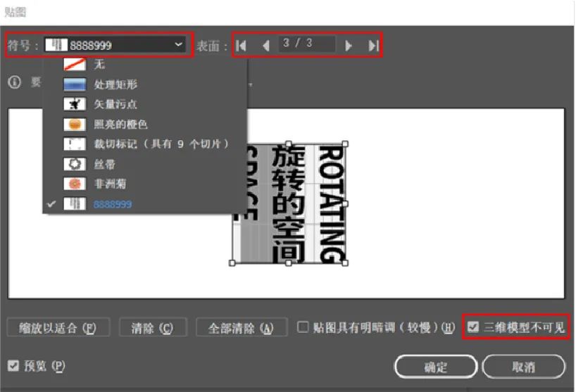This screenshot has height=392, width=576.
Task: Jump to last surface arrow icon
Action: (373, 46)
